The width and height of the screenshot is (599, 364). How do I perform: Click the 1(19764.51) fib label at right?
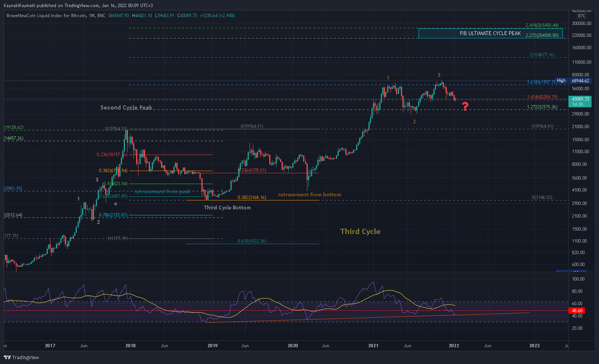[x=542, y=127]
